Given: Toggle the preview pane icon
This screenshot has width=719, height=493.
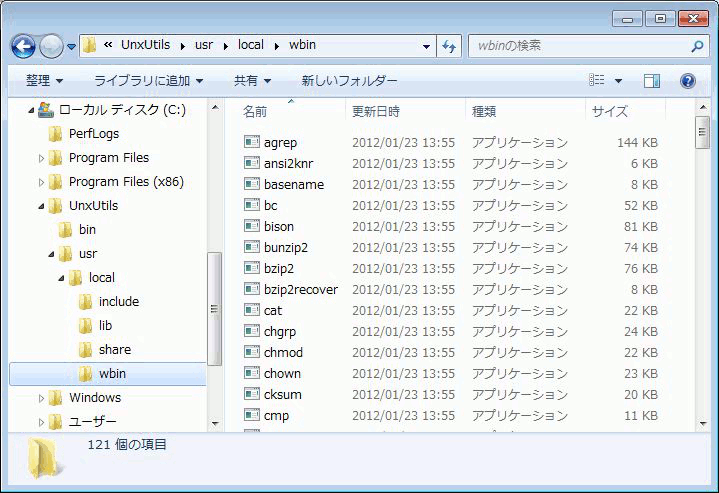Looking at the screenshot, I should tap(652, 81).
